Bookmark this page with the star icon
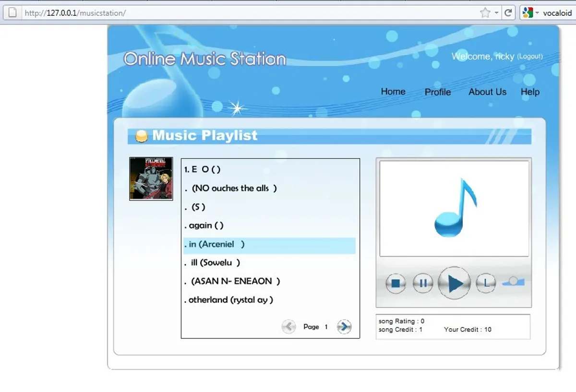This screenshot has height=392, width=576. coord(485,13)
